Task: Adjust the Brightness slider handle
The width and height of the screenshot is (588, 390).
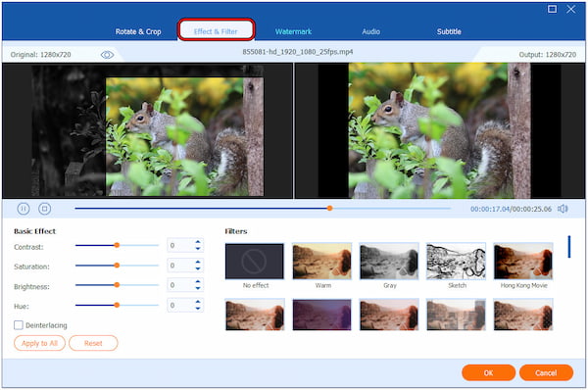Action: 117,285
